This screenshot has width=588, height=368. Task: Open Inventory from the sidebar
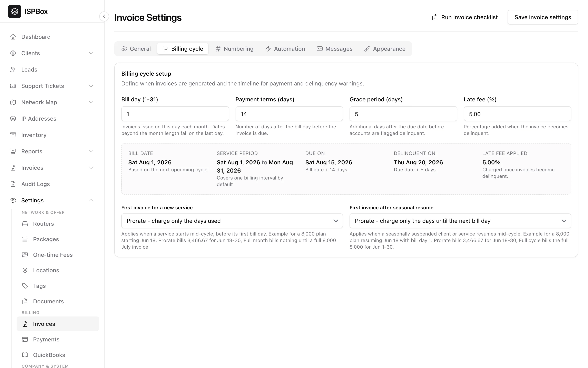click(52, 135)
